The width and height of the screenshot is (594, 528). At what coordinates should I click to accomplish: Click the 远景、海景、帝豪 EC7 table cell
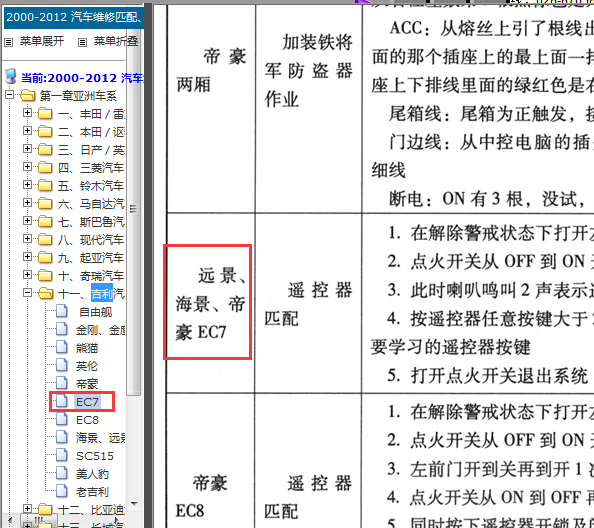click(x=211, y=303)
